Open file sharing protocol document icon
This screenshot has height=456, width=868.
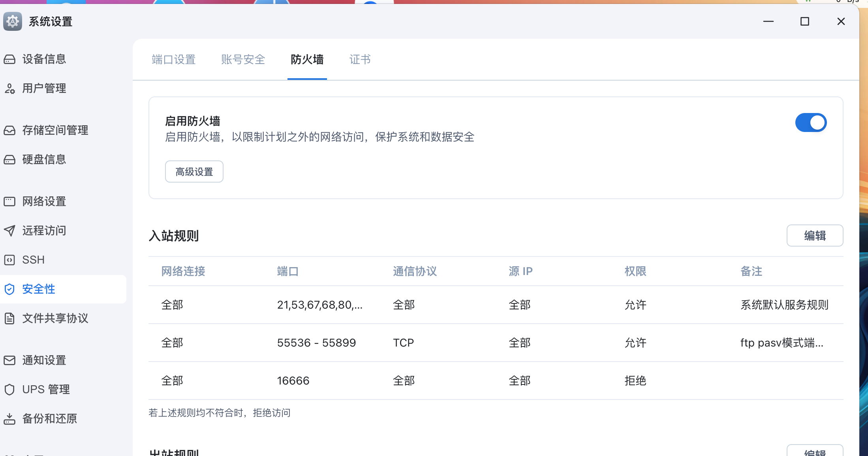coord(9,318)
